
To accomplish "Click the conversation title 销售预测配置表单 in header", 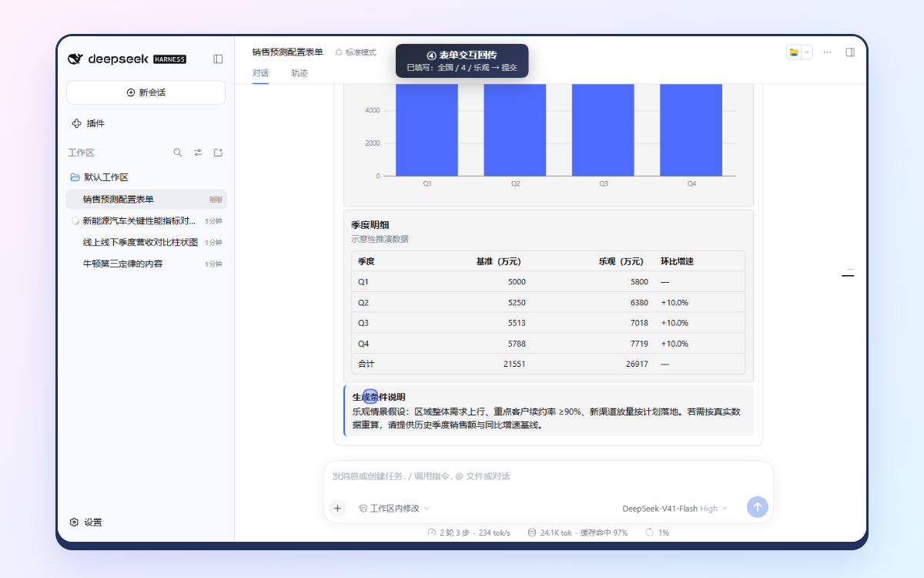I will click(288, 52).
